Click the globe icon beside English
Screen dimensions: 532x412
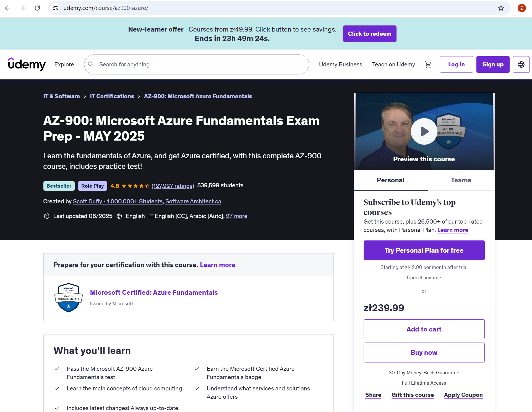click(119, 216)
